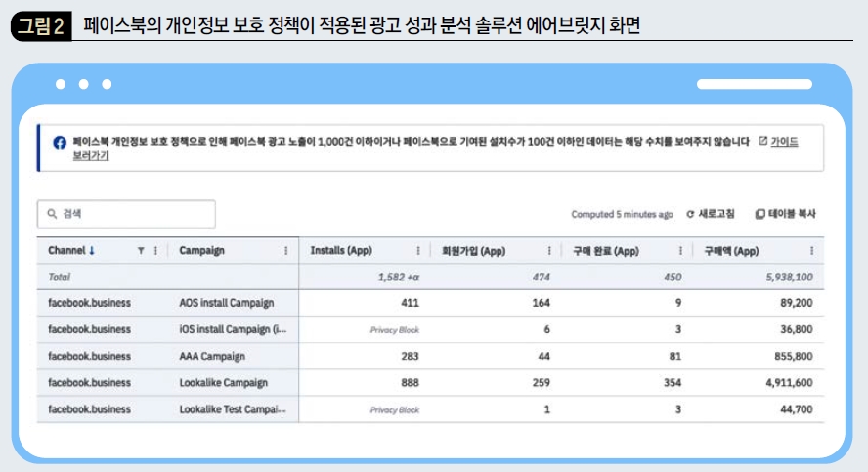The width and height of the screenshot is (868, 472).
Task: Click the browser address bar pill
Action: click(755, 84)
